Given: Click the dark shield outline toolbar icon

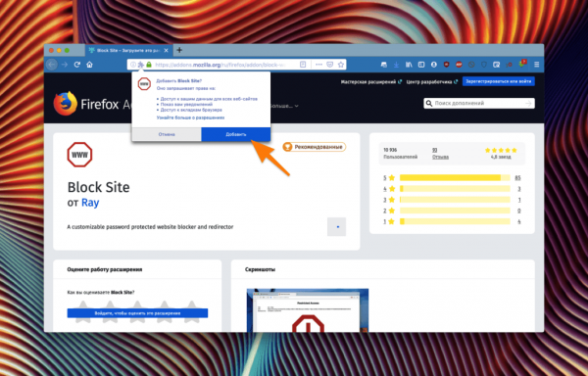Looking at the screenshot, I should (x=484, y=65).
